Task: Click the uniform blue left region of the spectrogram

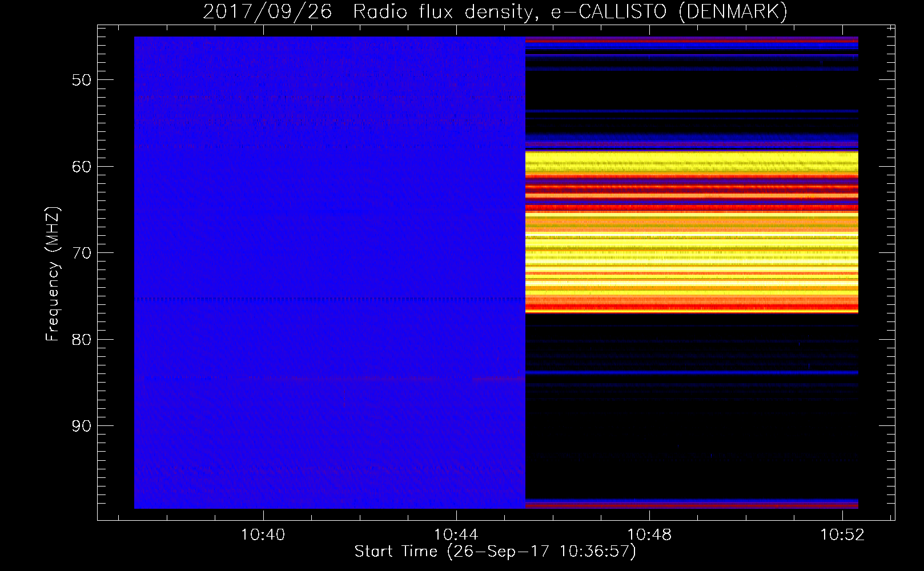Action: [330, 272]
